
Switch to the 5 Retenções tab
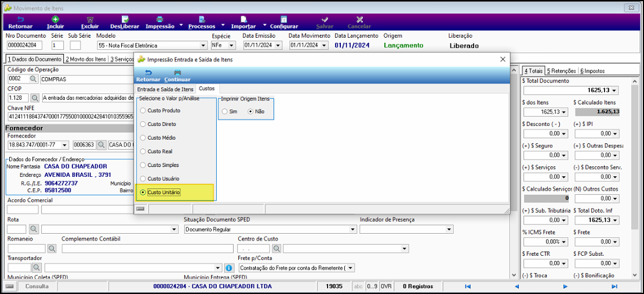click(x=562, y=71)
